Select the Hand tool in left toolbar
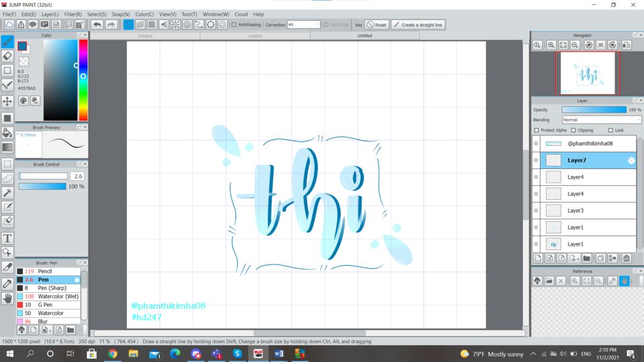Screen dimensions: 644x362 [8, 299]
